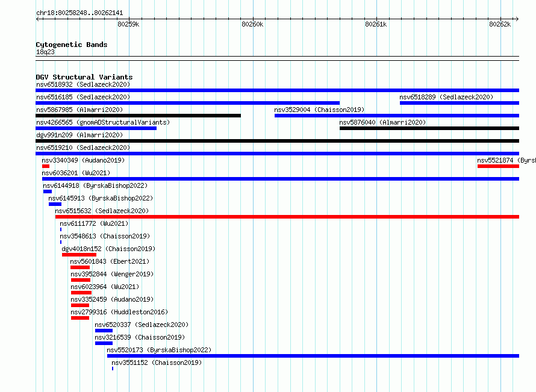The image size is (536, 392).
Task: Click the blue bar under nsv4266565
Action: click(96, 128)
